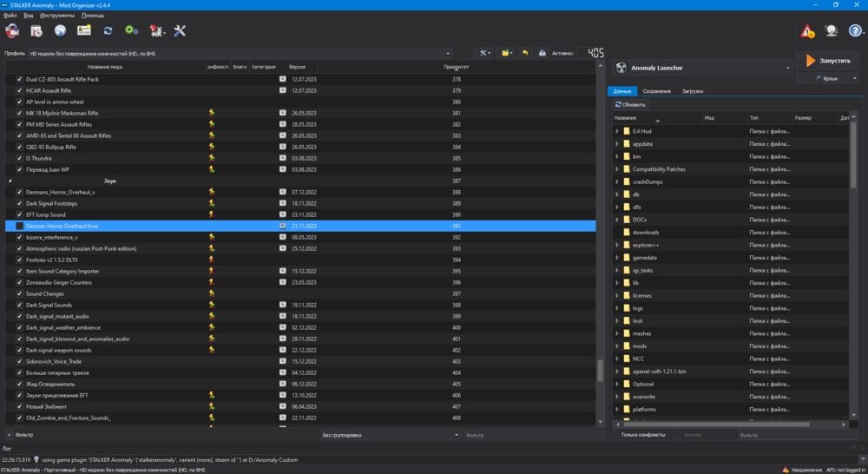Switch to the Сохранения tab
The height and width of the screenshot is (474, 868).
[656, 91]
